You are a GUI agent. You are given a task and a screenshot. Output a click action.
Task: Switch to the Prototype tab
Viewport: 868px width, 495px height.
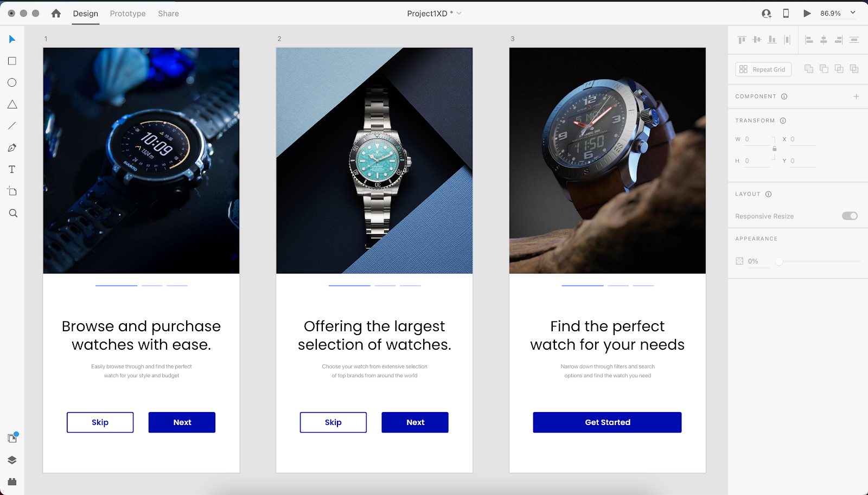pyautogui.click(x=127, y=14)
